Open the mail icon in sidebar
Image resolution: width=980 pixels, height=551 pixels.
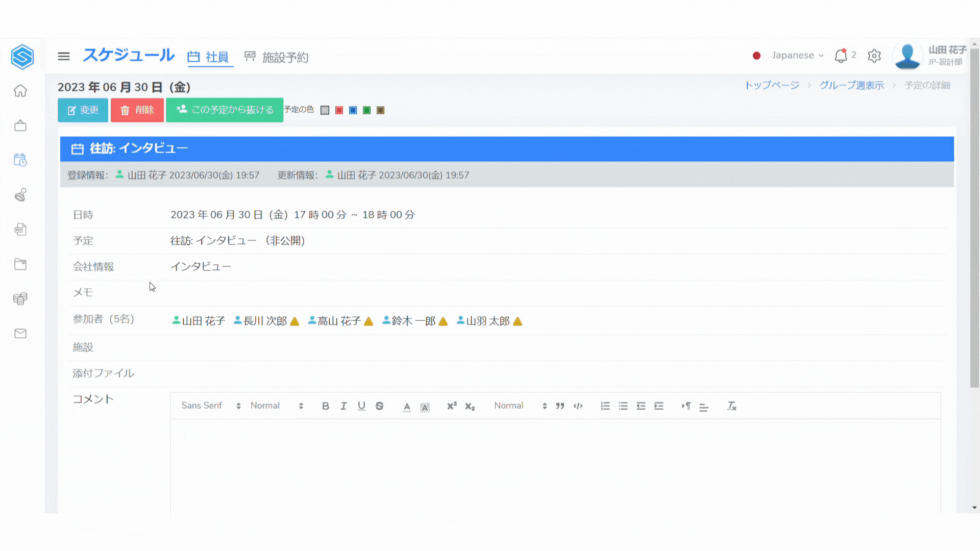tap(20, 334)
